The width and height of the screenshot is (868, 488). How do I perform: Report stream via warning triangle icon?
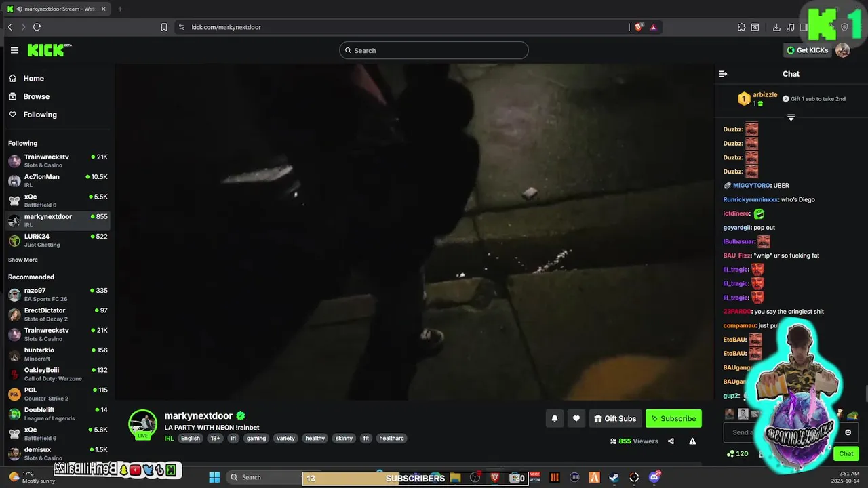tap(692, 441)
